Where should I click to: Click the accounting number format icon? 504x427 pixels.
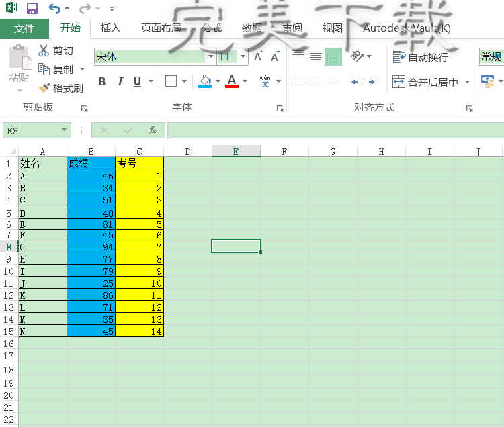pos(488,81)
